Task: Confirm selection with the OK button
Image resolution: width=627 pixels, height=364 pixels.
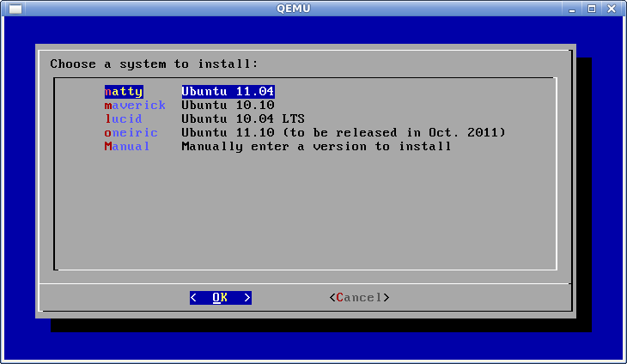Action: 221,298
